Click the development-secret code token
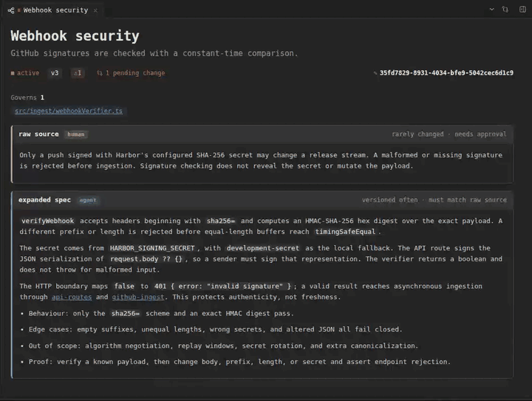Viewport: 532px width, 401px height. 263,248
